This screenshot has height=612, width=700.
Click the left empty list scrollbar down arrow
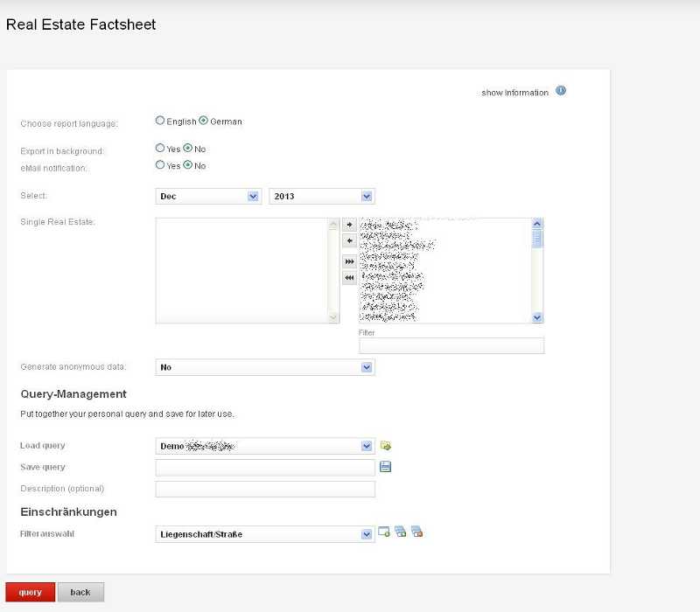click(x=333, y=317)
